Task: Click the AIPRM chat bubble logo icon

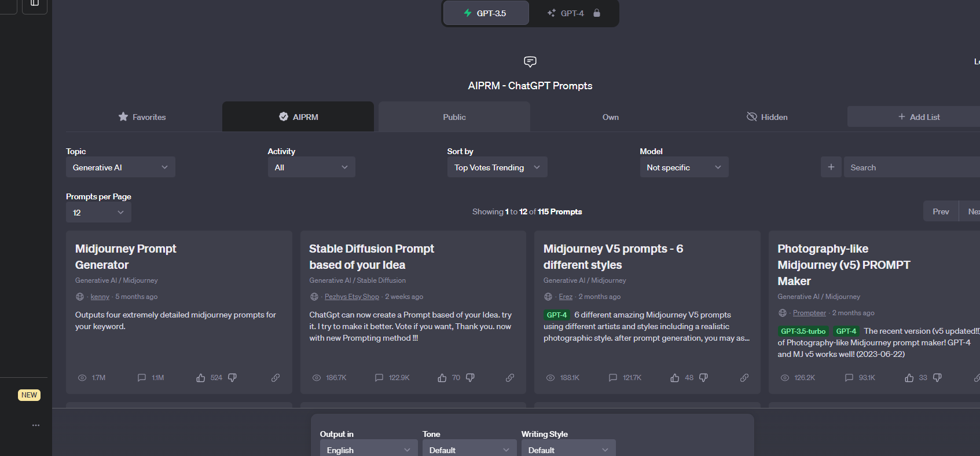Action: [530, 61]
